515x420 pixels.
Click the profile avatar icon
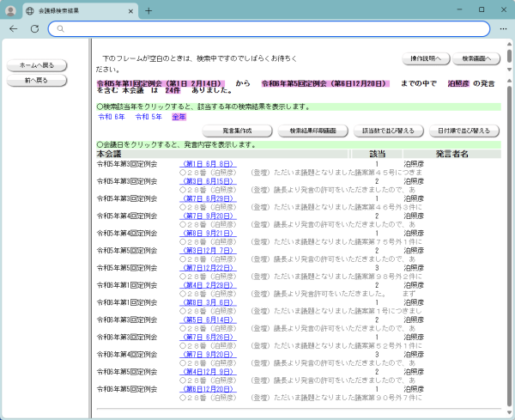pyautogui.click(x=10, y=11)
